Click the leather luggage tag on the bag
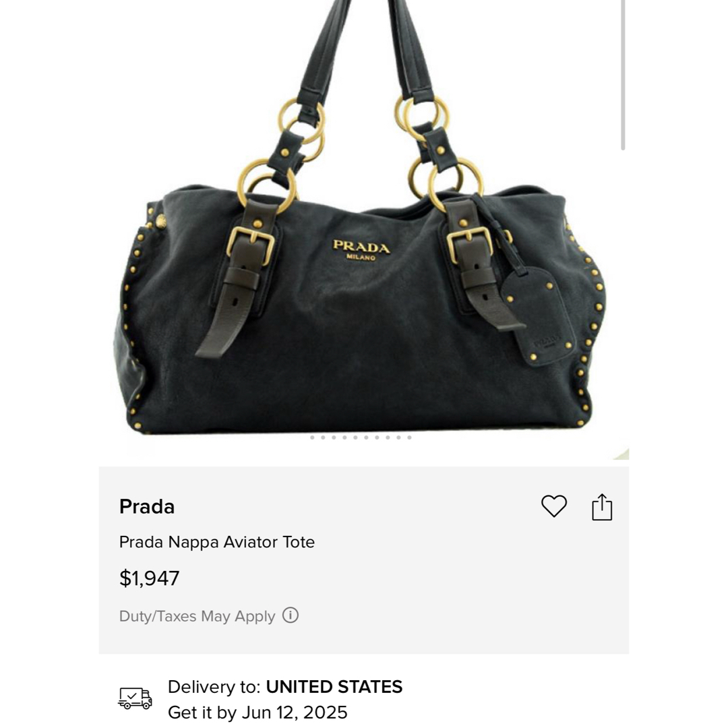This screenshot has height=728, width=728. point(539,317)
